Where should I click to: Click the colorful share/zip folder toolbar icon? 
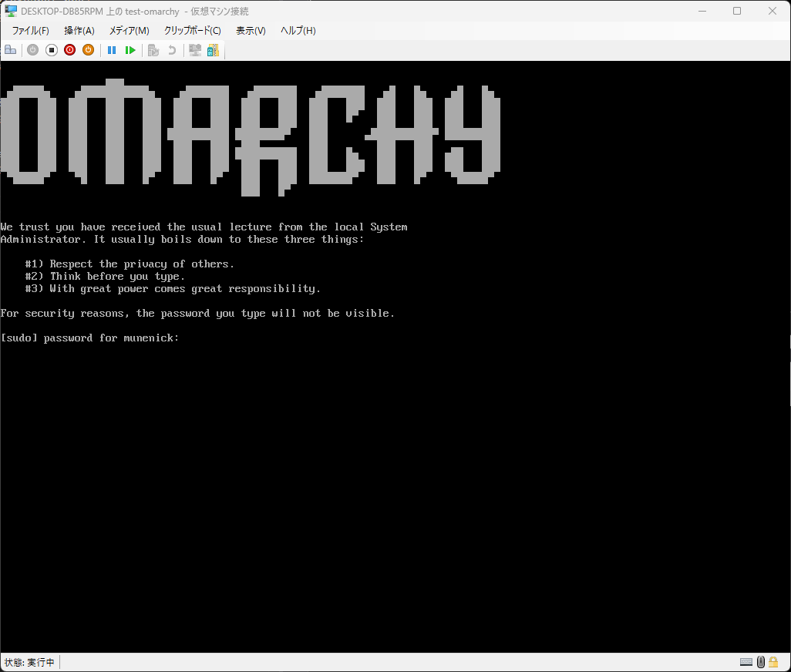point(213,50)
